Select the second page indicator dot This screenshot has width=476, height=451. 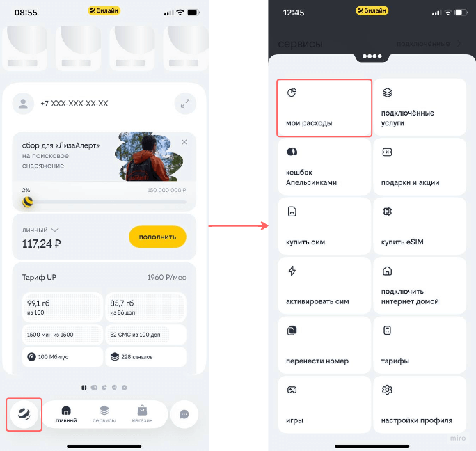[x=94, y=388]
